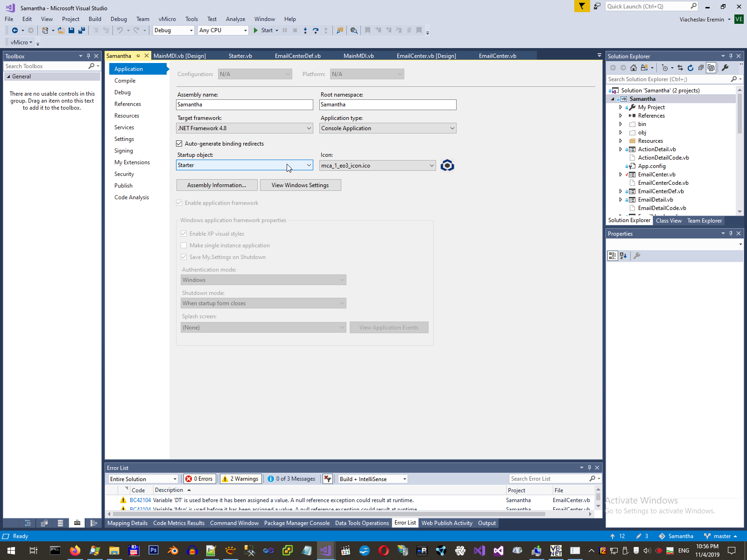Click the Windows Start button
The height and width of the screenshot is (560, 747).
[11, 551]
